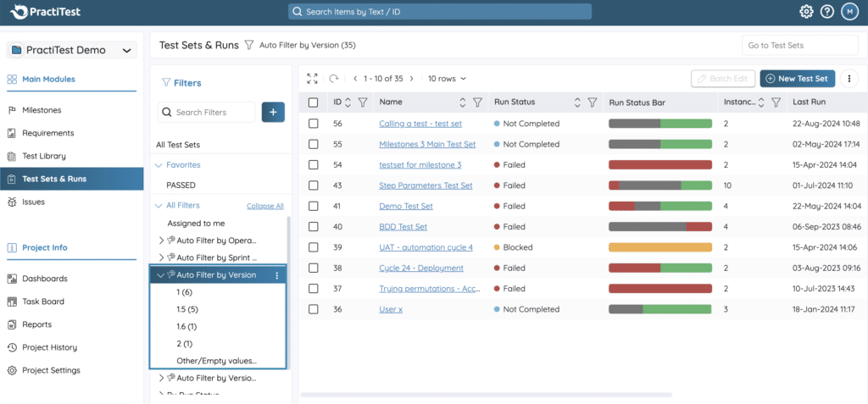Open the BDD Test Set link

point(403,227)
